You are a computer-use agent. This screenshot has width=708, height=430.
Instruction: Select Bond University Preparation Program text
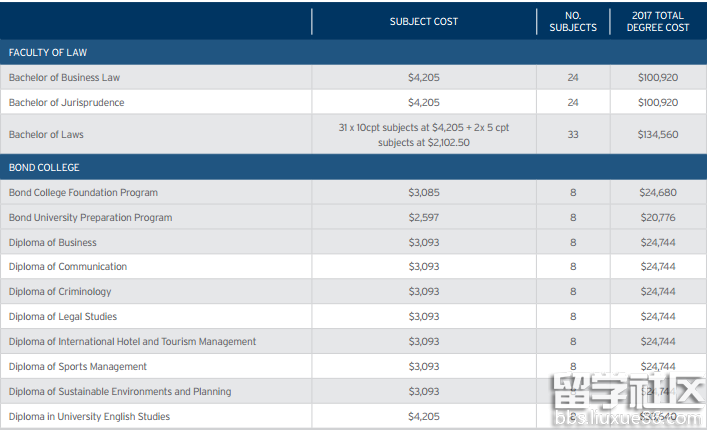click(x=90, y=217)
